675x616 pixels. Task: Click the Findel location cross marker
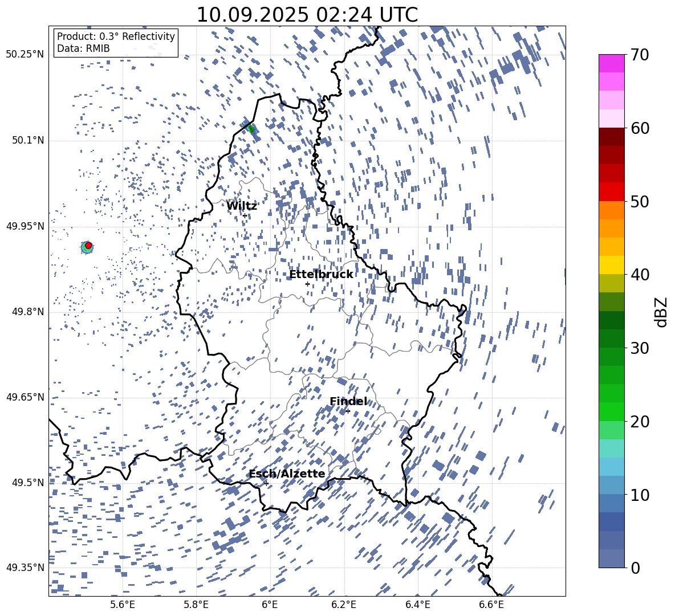click(348, 411)
